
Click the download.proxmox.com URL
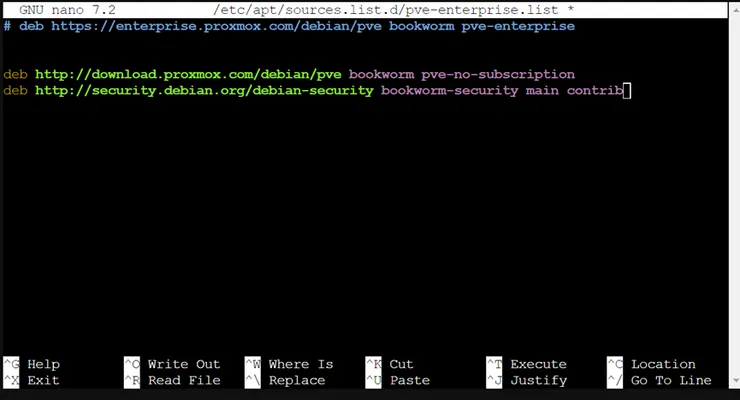tap(188, 75)
